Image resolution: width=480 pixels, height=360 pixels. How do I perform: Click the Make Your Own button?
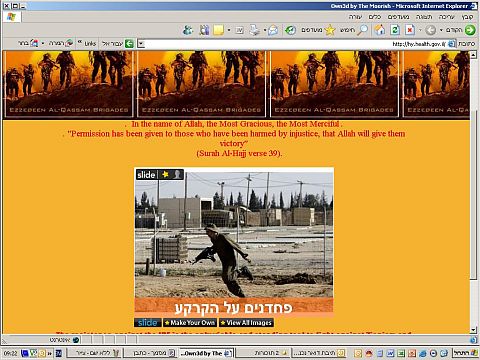point(190,322)
